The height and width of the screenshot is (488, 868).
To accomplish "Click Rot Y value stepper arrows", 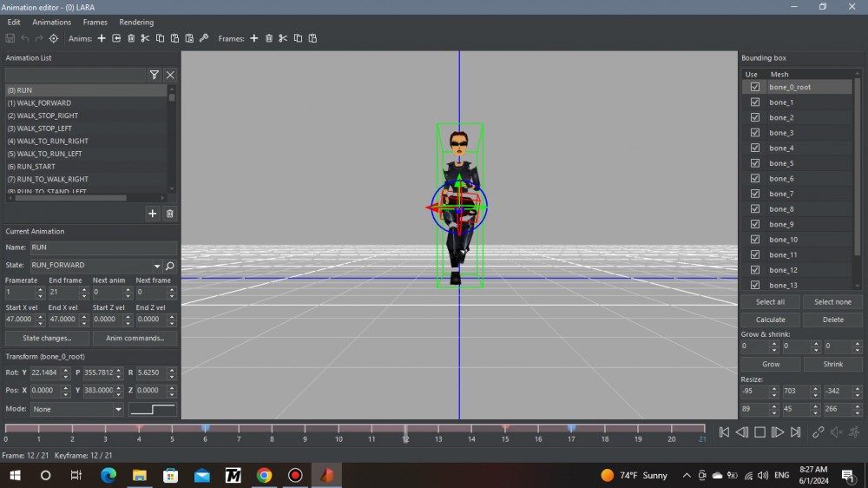I will point(65,373).
